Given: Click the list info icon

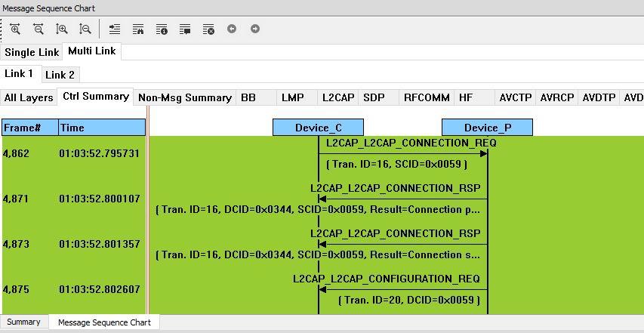Looking at the screenshot, I should click(x=162, y=29).
